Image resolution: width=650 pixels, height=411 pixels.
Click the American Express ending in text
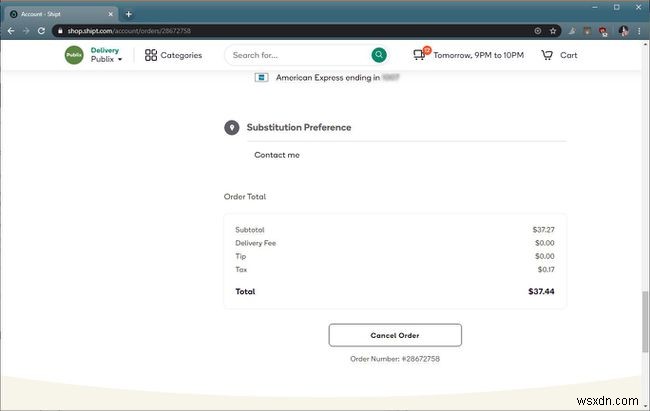[x=328, y=78]
